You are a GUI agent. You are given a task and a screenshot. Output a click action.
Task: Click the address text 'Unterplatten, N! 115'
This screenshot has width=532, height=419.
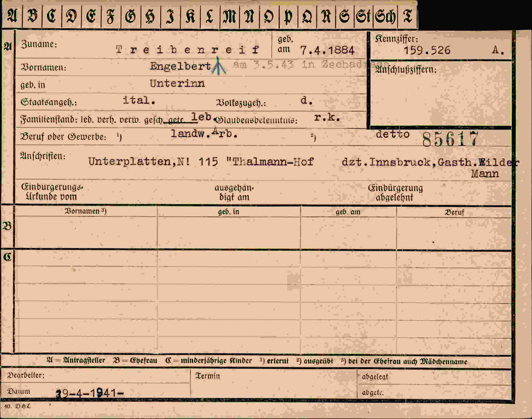click(153, 162)
